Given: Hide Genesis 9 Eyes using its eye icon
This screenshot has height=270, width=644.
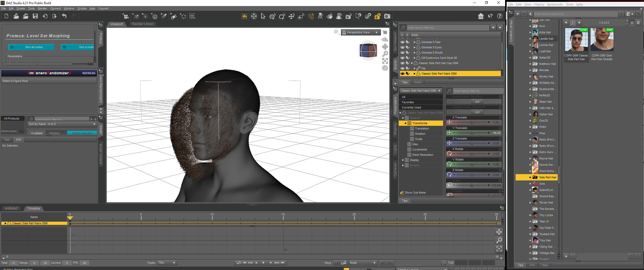Looking at the screenshot, I should [402, 47].
